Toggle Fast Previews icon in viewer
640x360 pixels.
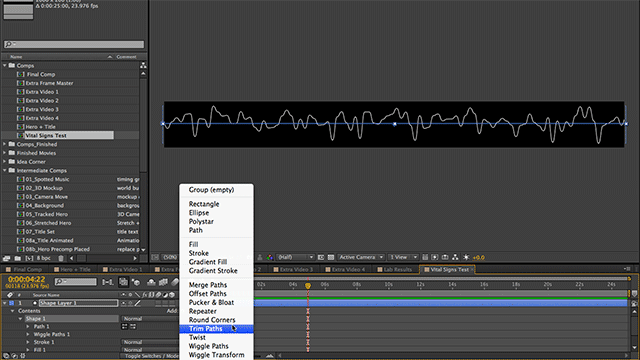tap(435, 257)
